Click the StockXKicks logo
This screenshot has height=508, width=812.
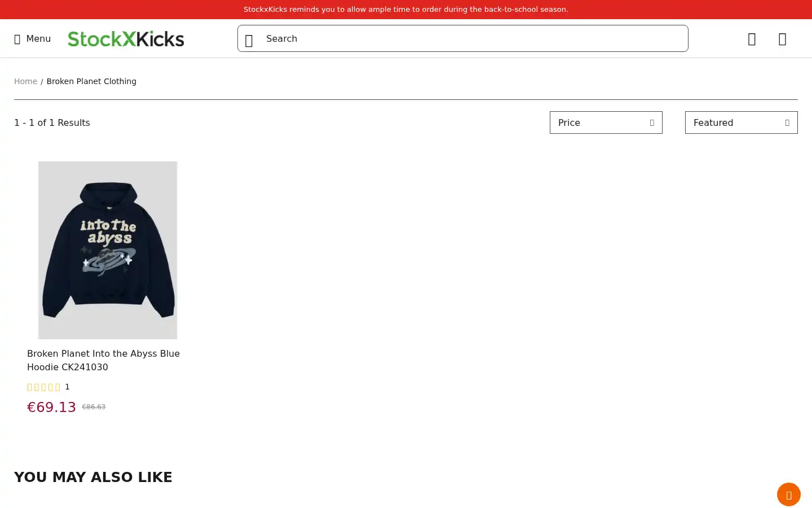coord(126,38)
